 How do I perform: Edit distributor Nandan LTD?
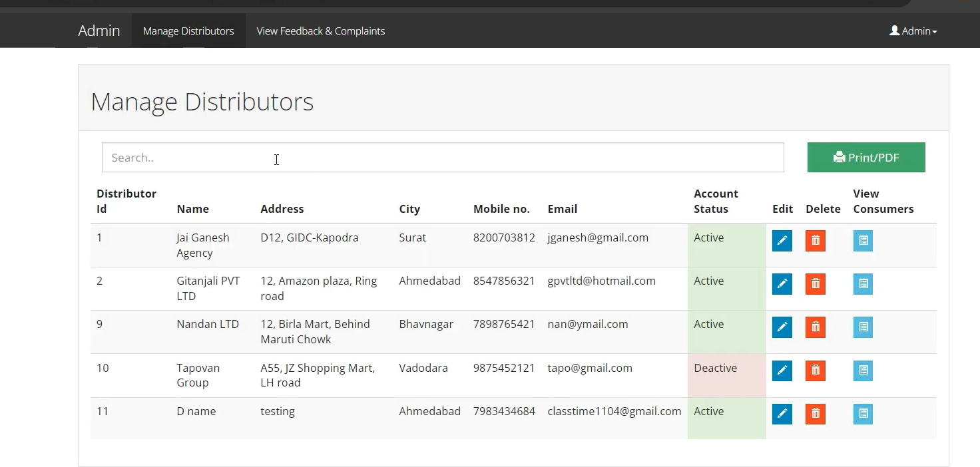(x=782, y=327)
